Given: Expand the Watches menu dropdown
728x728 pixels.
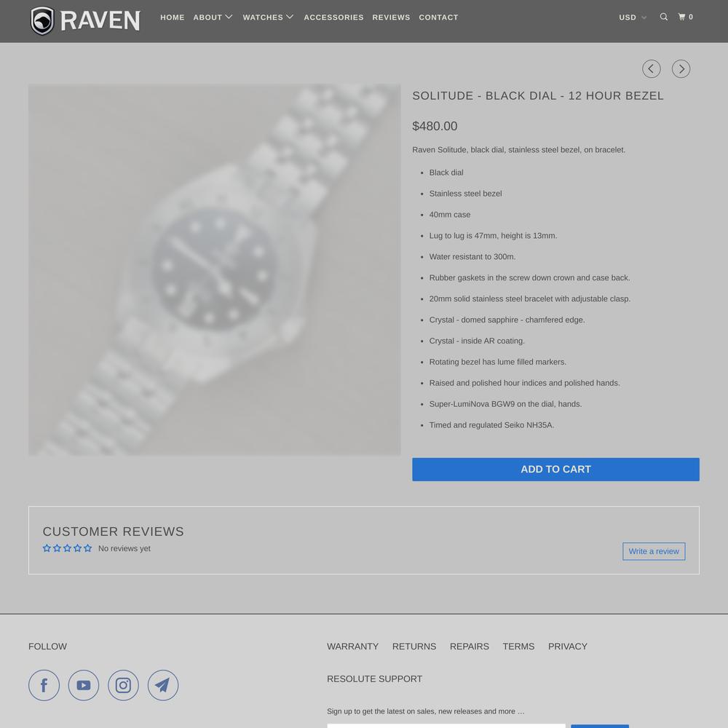Looking at the screenshot, I should click(x=269, y=17).
